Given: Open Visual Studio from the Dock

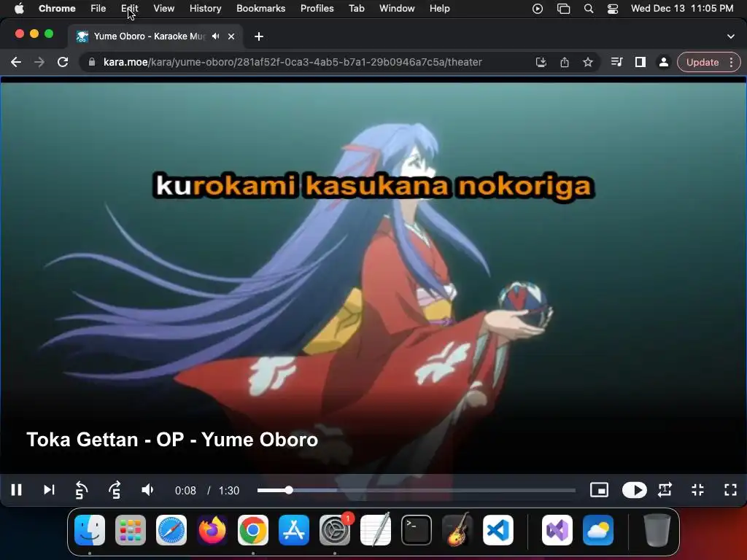Looking at the screenshot, I should point(557,530).
